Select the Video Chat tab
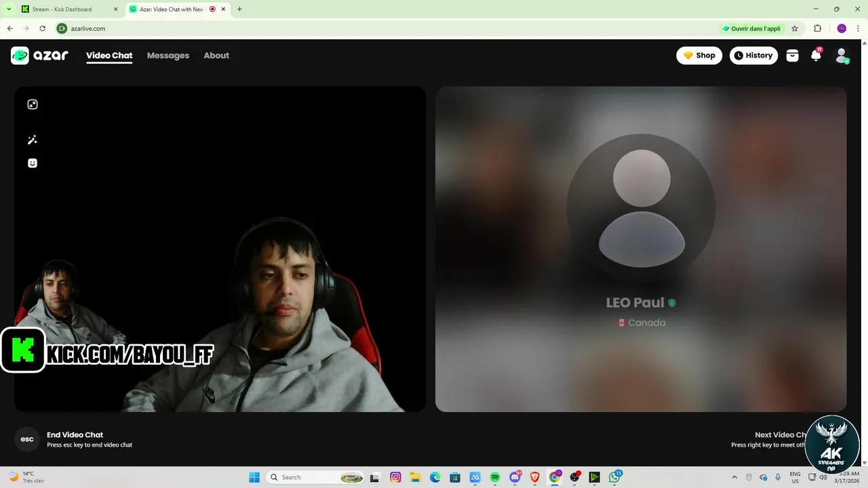This screenshot has width=868, height=488. (109, 56)
